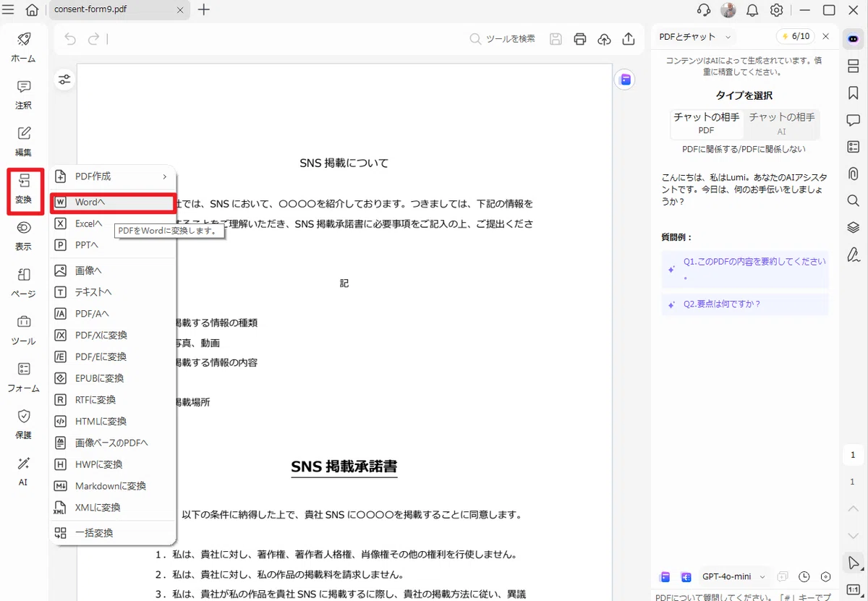Viewport: 868px width, 601px height.
Task: Select HWPに変換 menu entry
Action: 112,464
